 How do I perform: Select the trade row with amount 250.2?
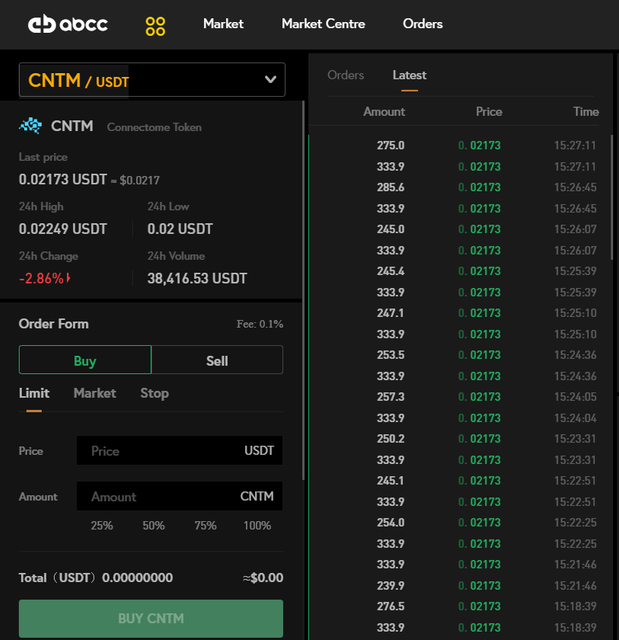click(460, 439)
